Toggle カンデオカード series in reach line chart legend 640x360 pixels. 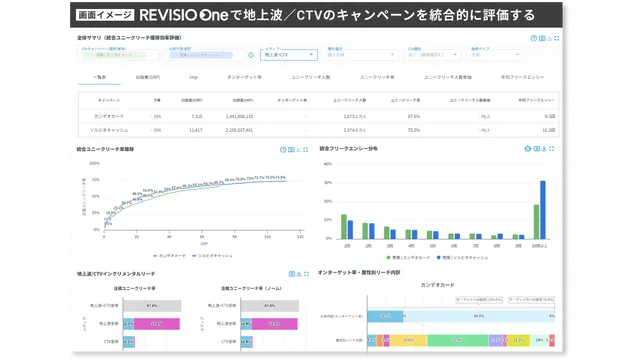pyautogui.click(x=169, y=256)
